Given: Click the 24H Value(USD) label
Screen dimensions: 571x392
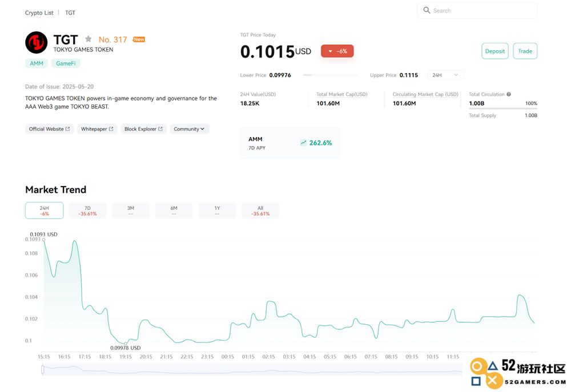Looking at the screenshot, I should click(258, 94).
